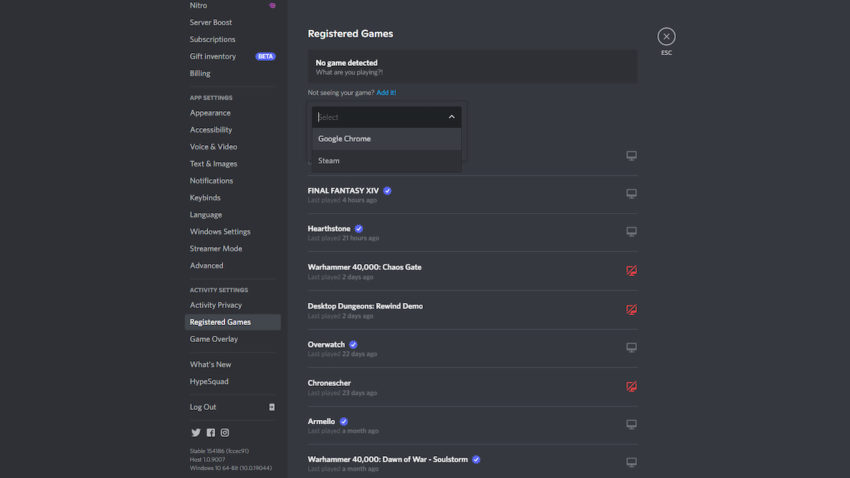
Task: Toggle overlay for Hearthstone
Action: click(x=631, y=231)
